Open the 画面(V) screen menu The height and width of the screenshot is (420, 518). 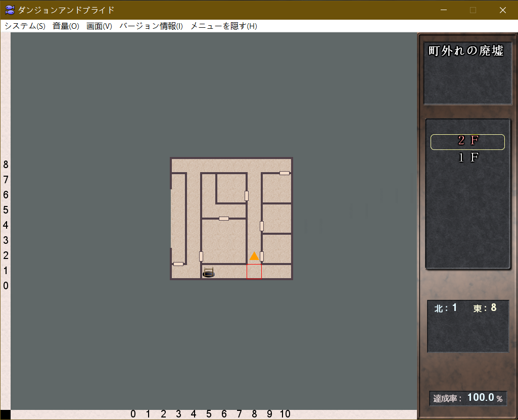pyautogui.click(x=99, y=26)
